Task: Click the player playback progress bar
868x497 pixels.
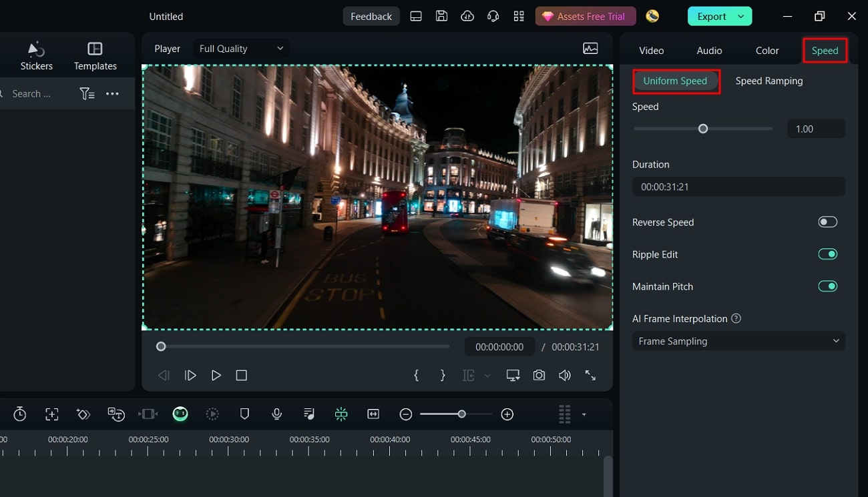Action: pos(304,346)
